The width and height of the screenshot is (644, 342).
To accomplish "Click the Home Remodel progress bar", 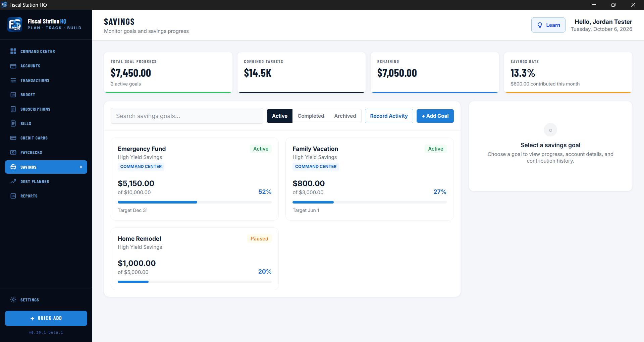I will pos(195,282).
